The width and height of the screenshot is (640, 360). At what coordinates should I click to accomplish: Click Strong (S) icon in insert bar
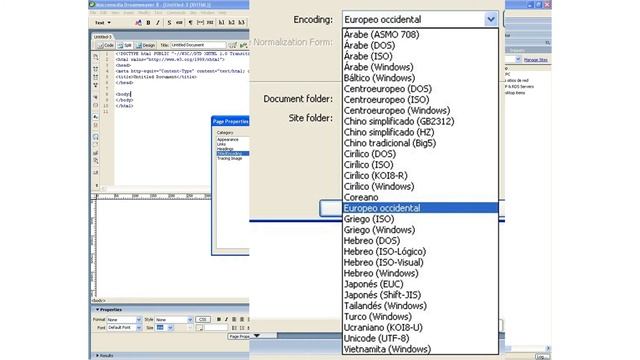point(169,23)
